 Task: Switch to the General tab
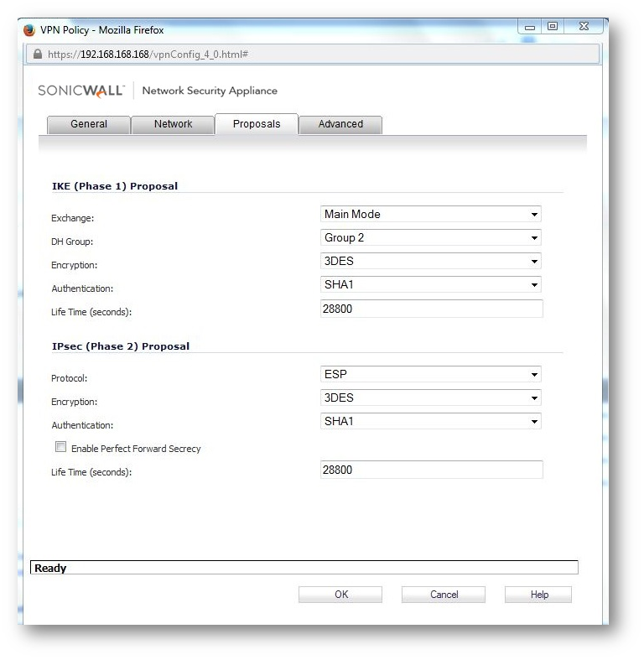point(89,124)
